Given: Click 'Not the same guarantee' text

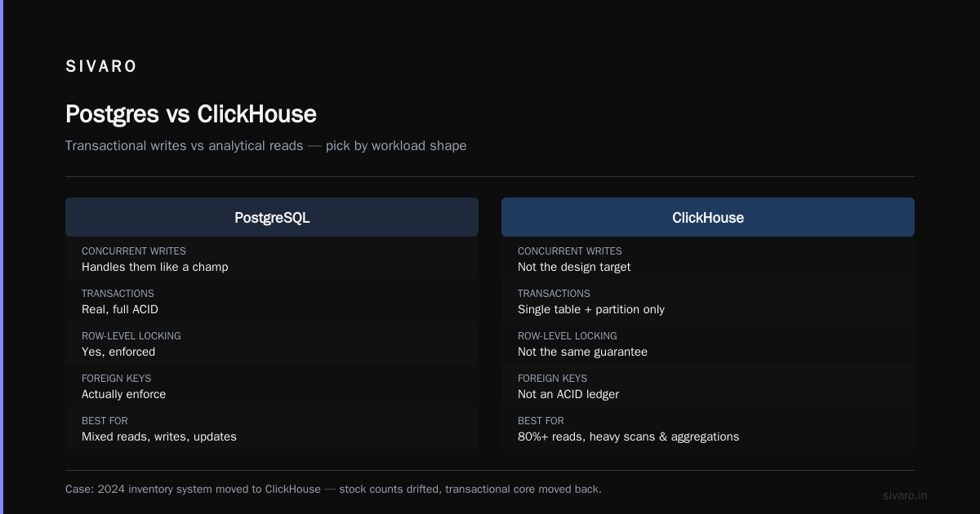Looking at the screenshot, I should pyautogui.click(x=582, y=352).
